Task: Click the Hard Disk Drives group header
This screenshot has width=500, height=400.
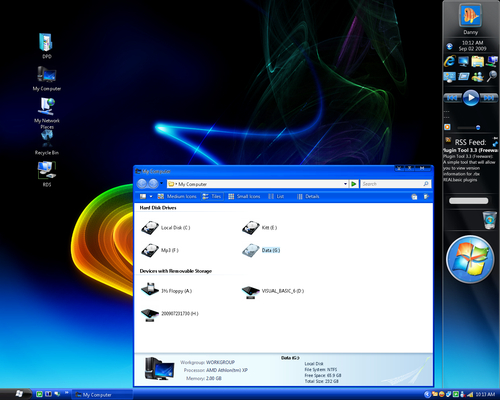Action: [x=158, y=208]
